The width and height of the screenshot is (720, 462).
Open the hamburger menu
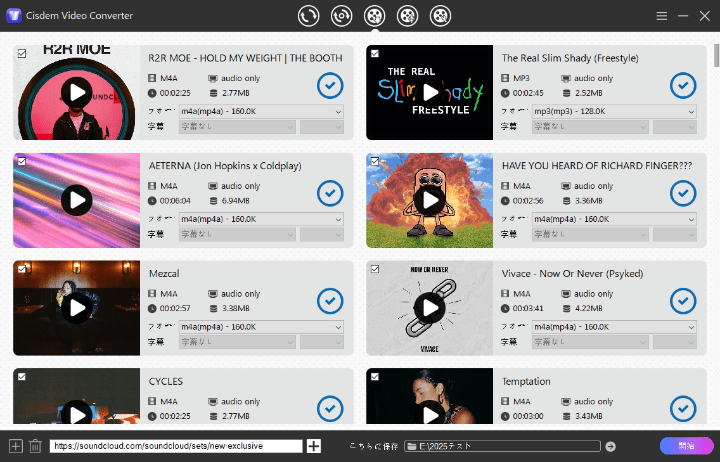(x=662, y=16)
